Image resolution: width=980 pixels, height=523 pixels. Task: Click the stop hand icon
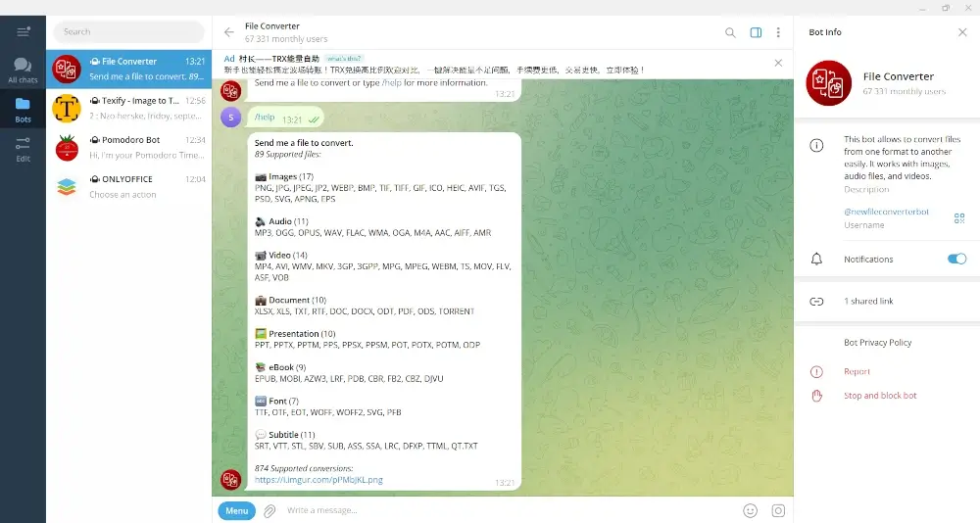click(x=817, y=396)
